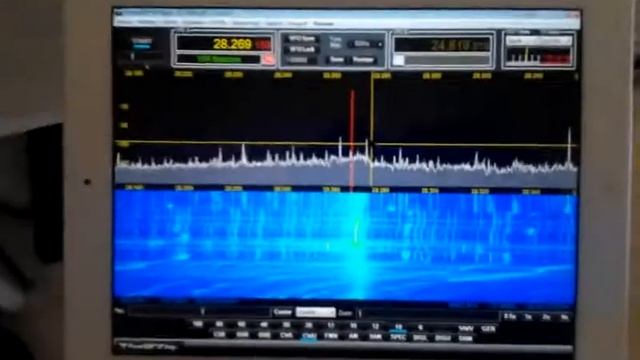Set mode to DSB
This screenshot has height=360, width=640.
coord(264,335)
